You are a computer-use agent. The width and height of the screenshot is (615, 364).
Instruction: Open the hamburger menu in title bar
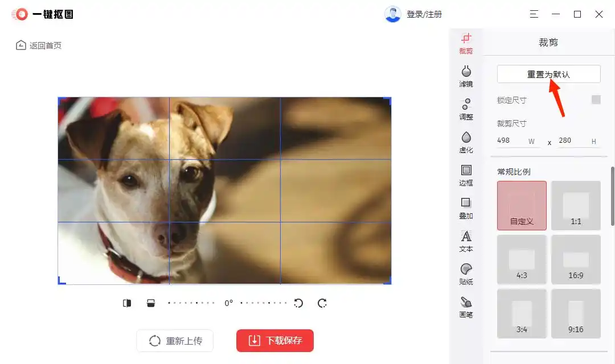point(534,14)
